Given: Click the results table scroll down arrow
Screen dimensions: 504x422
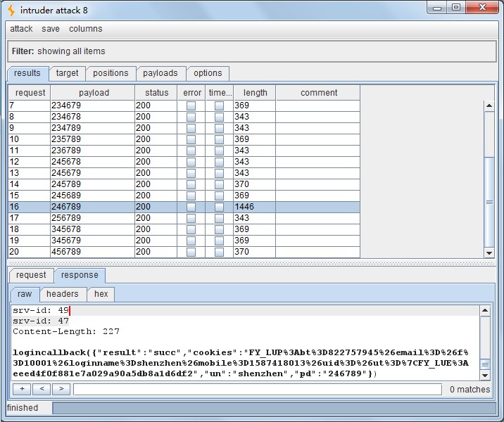Looking at the screenshot, I should (489, 252).
